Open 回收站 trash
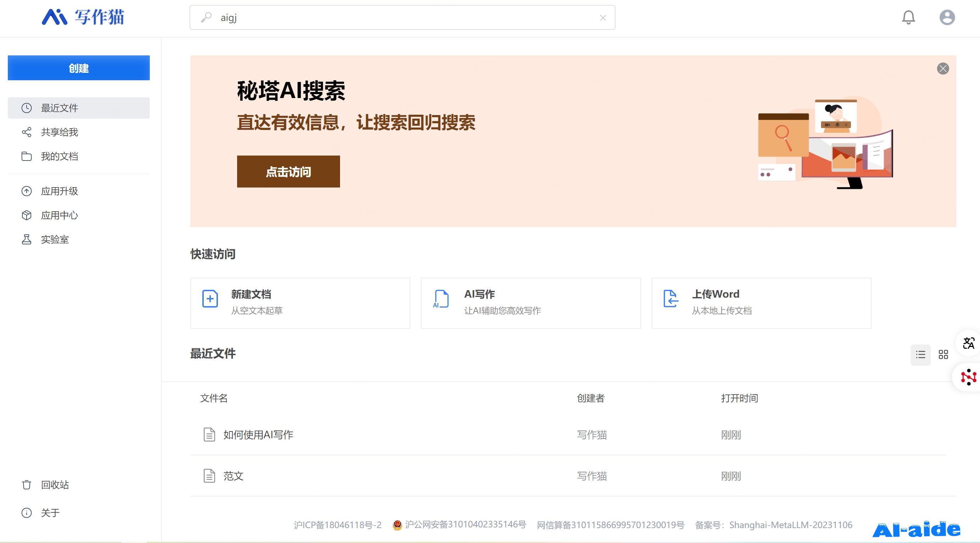Viewport: 980px width, 543px height. point(79,485)
